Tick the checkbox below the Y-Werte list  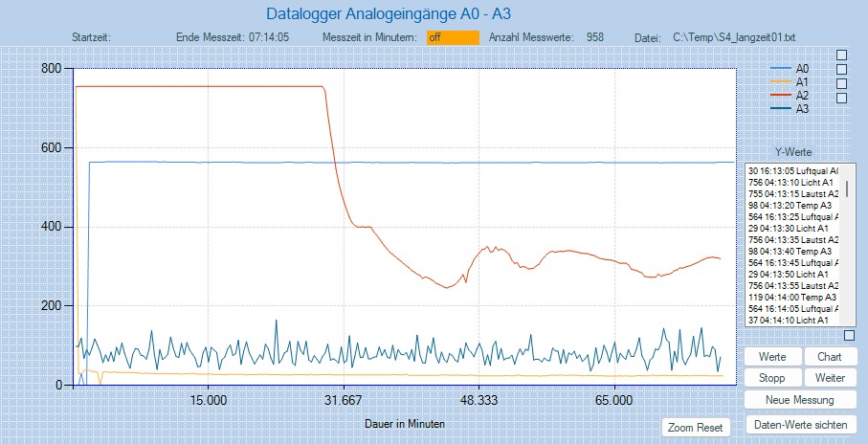(x=850, y=336)
